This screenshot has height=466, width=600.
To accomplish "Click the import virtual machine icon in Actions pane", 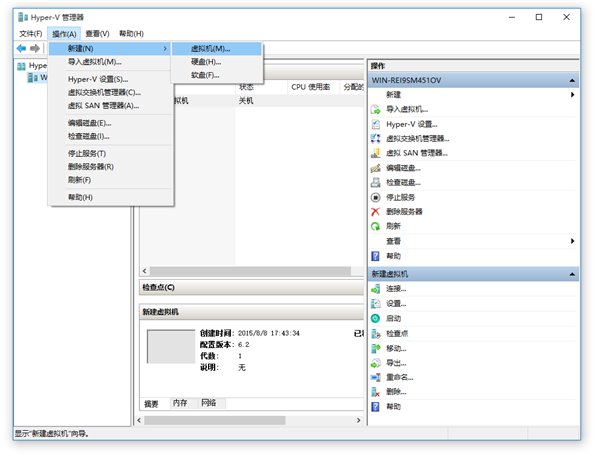I will (375, 109).
